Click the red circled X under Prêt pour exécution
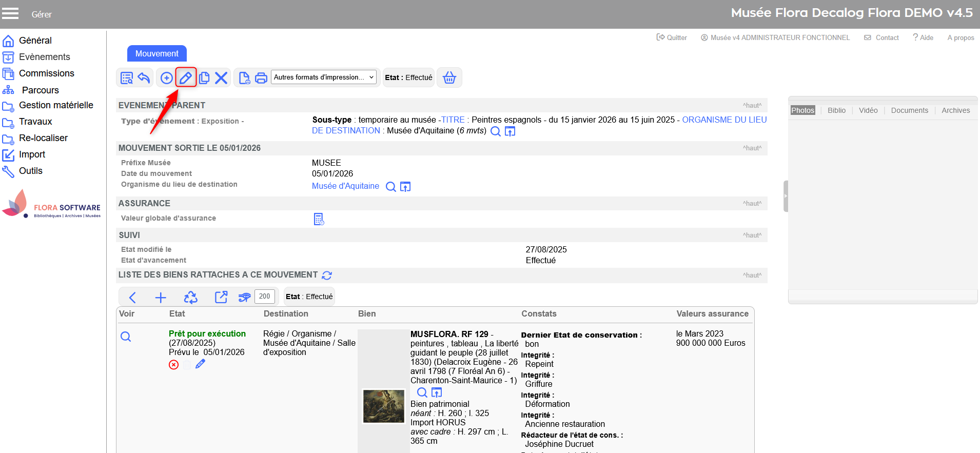 pyautogui.click(x=174, y=365)
